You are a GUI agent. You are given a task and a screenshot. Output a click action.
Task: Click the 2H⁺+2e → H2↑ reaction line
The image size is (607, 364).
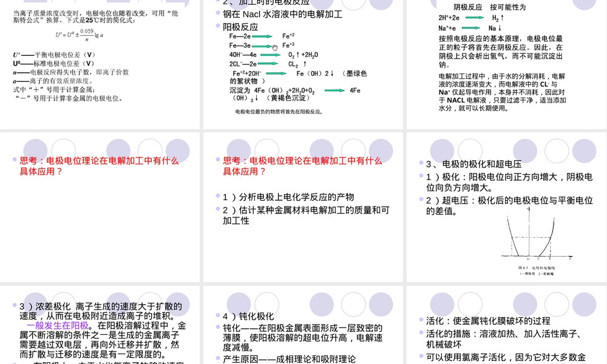pyautogui.click(x=471, y=18)
